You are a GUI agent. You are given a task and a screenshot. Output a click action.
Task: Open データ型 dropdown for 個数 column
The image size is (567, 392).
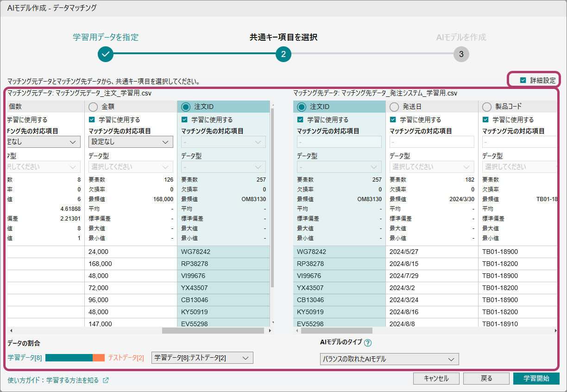[44, 167]
